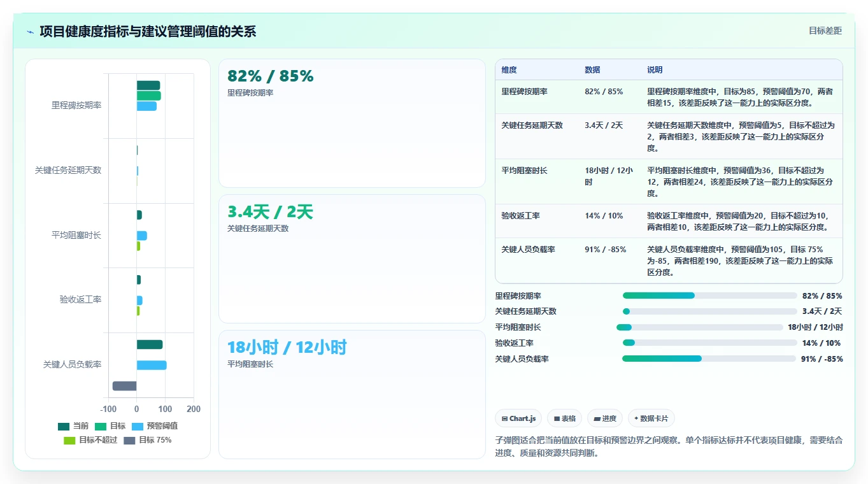Toggle the 当前 series in the chart legend
The width and height of the screenshot is (868, 484).
click(x=73, y=426)
